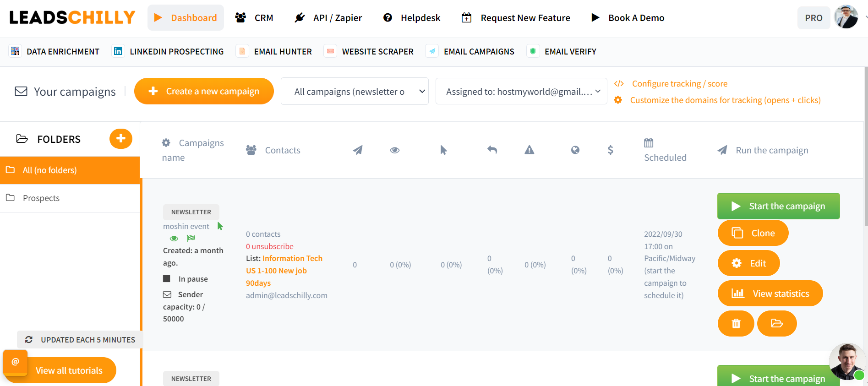The image size is (868, 386).
Task: Click Book A Demo
Action: pyautogui.click(x=628, y=18)
